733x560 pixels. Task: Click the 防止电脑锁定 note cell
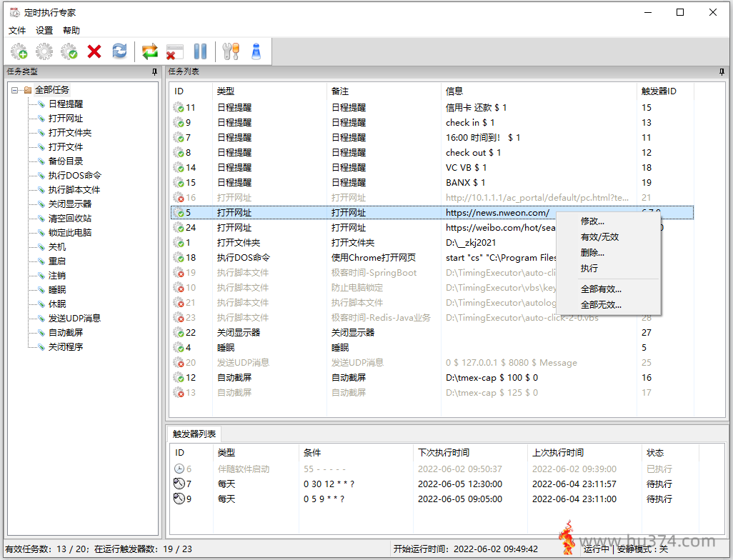click(357, 287)
